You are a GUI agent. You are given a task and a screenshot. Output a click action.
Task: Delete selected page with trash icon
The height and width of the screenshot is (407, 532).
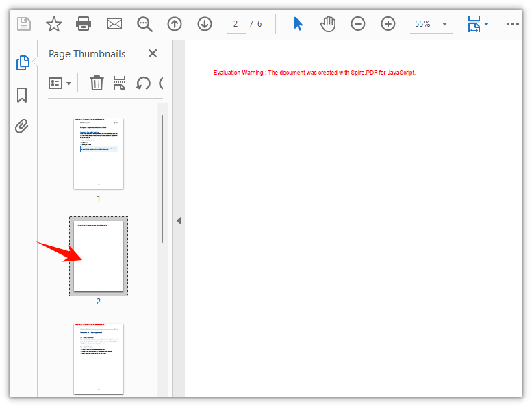[97, 83]
